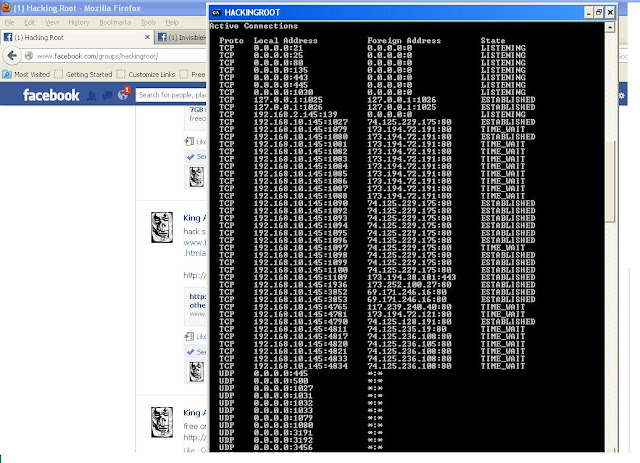
Task: Click the Free bookmark in bookmarks toolbar
Action: (193, 74)
